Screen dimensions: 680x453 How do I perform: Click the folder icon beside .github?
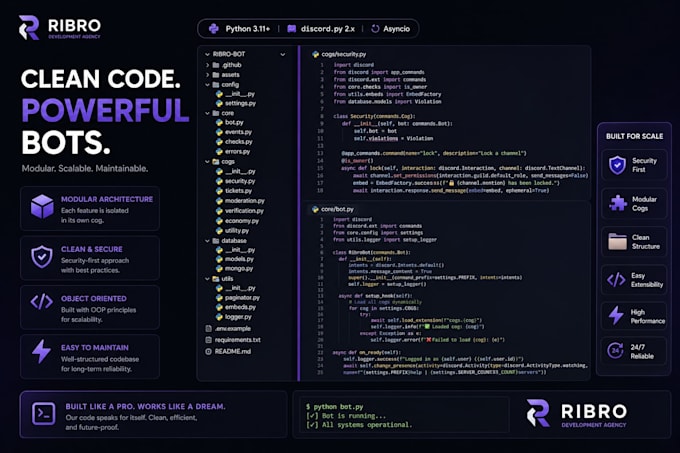[x=216, y=65]
